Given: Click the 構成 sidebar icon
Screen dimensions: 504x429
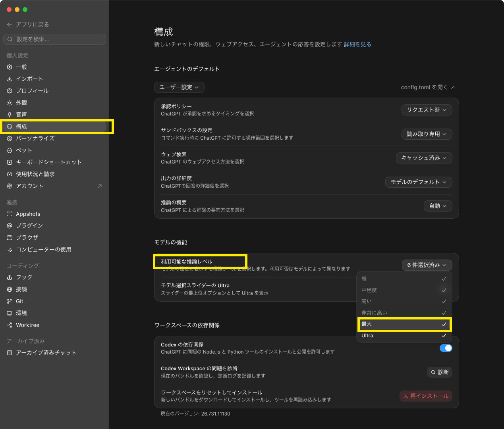Looking at the screenshot, I should pos(10,127).
